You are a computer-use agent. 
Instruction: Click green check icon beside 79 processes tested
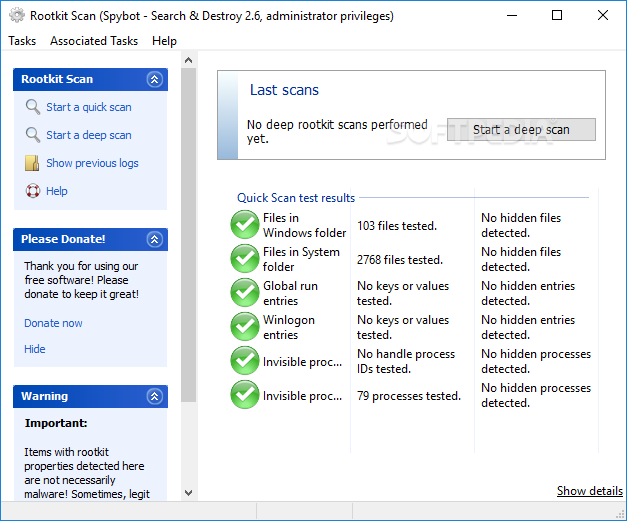pyautogui.click(x=245, y=395)
